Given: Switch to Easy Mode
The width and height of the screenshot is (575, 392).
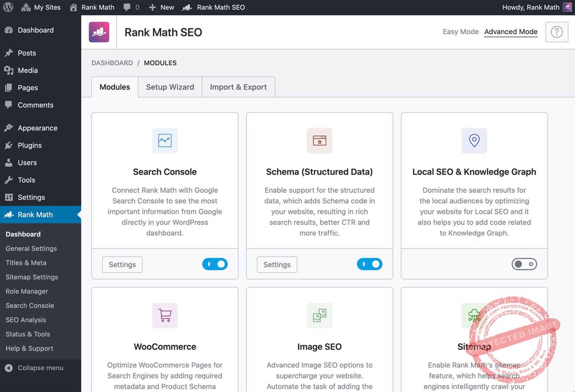Looking at the screenshot, I should (461, 32).
